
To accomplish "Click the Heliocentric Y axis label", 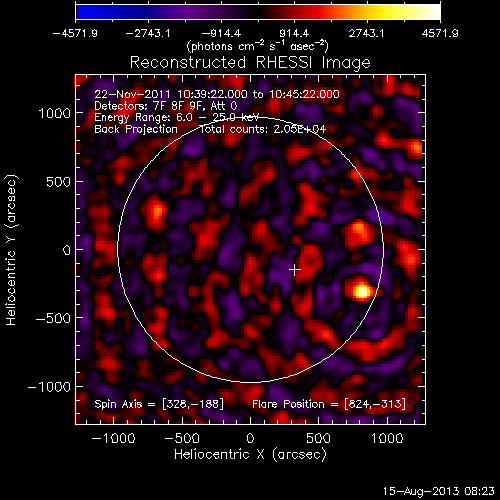I will click(x=11, y=249).
